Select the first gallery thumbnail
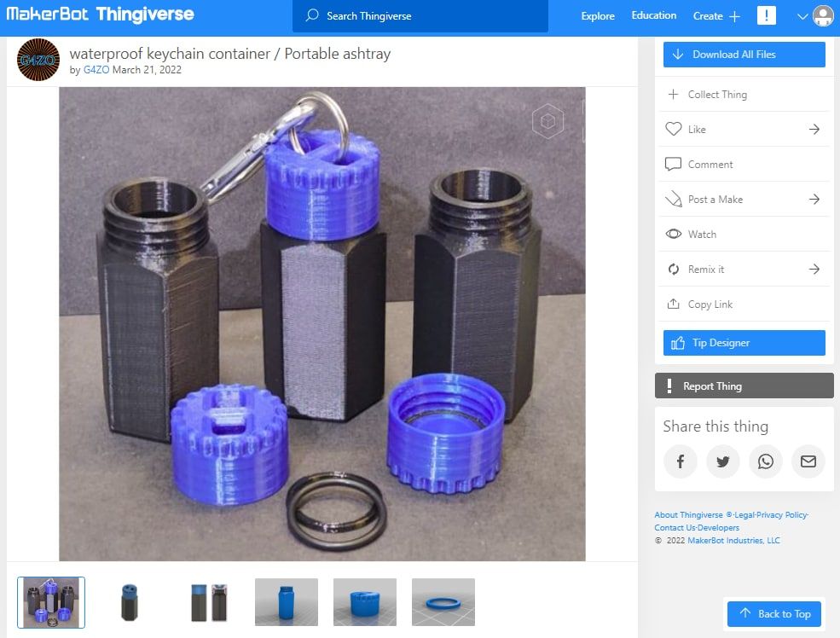This screenshot has width=840, height=638. pos(51,601)
